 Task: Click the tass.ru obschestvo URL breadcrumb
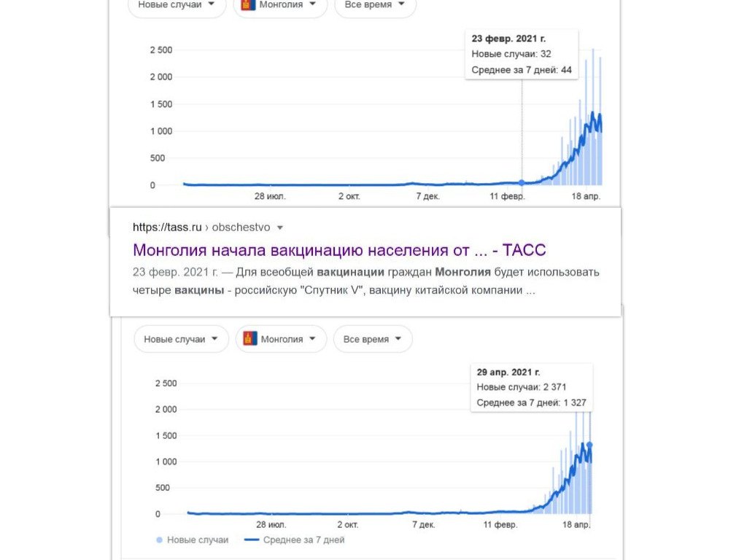201,227
